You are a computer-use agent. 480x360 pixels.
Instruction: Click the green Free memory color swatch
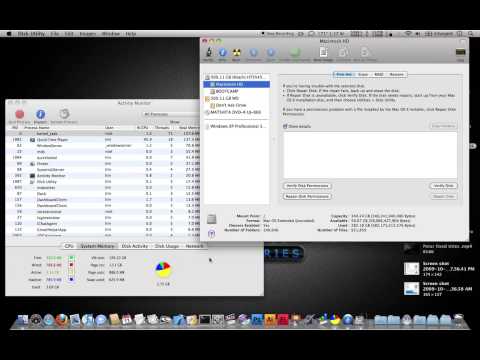click(x=71, y=258)
